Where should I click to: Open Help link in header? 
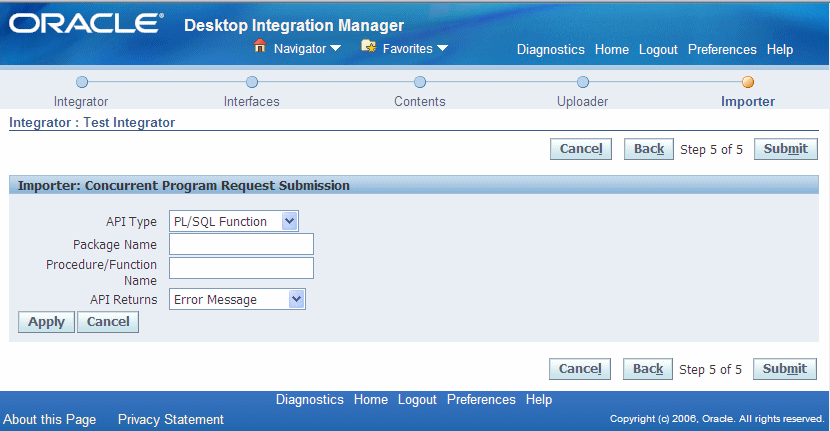click(780, 49)
